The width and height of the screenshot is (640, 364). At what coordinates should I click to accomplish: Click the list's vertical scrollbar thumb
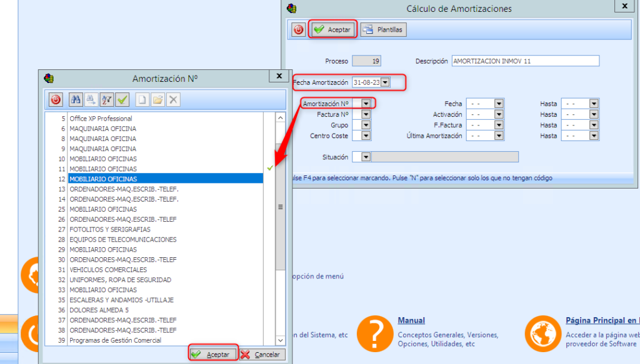pyautogui.click(x=280, y=207)
